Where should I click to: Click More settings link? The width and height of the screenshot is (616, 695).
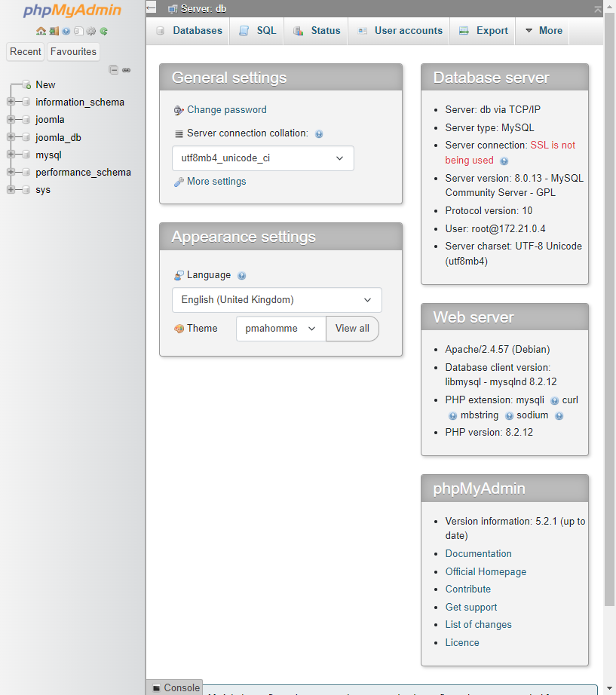216,181
